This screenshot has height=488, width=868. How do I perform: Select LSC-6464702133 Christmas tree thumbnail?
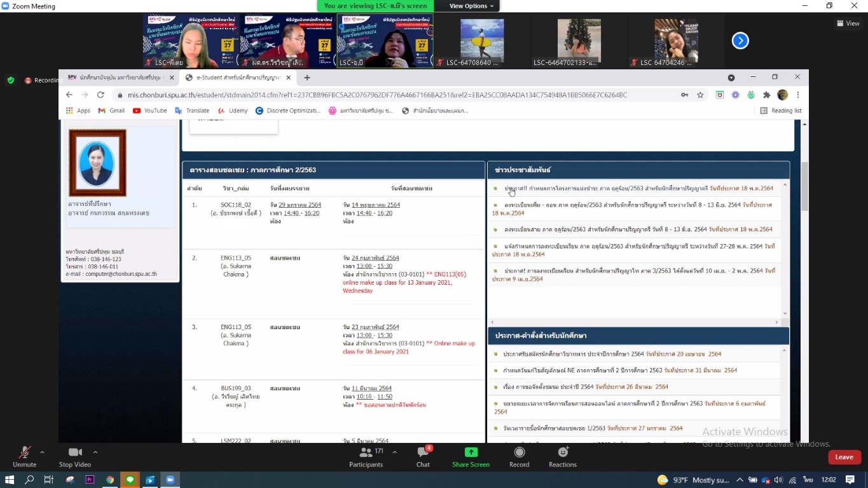point(579,41)
